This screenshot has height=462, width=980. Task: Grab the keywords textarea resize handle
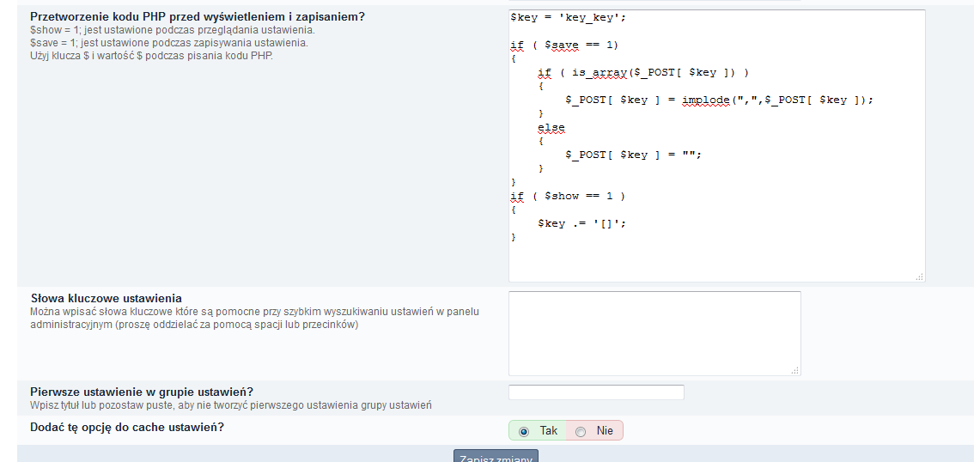[795, 370]
